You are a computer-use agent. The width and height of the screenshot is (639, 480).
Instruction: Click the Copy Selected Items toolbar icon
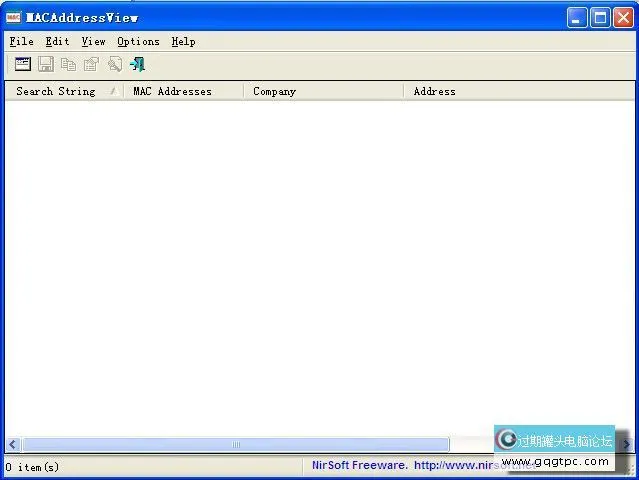(68, 64)
